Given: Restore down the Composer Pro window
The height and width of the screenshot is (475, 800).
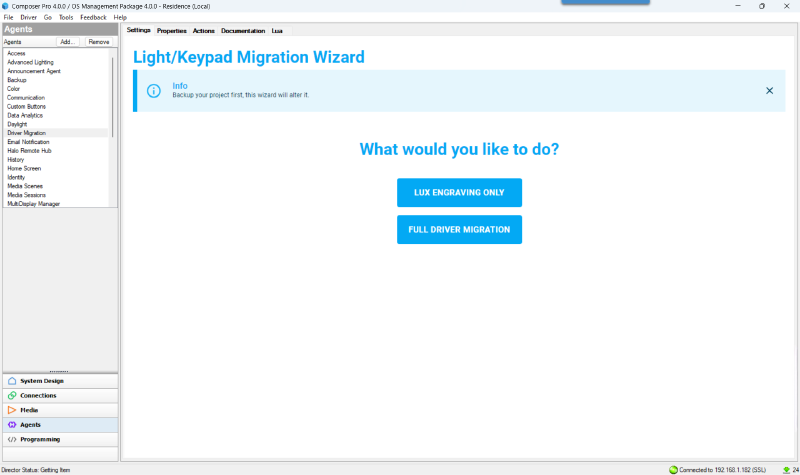Looking at the screenshot, I should click(762, 6).
